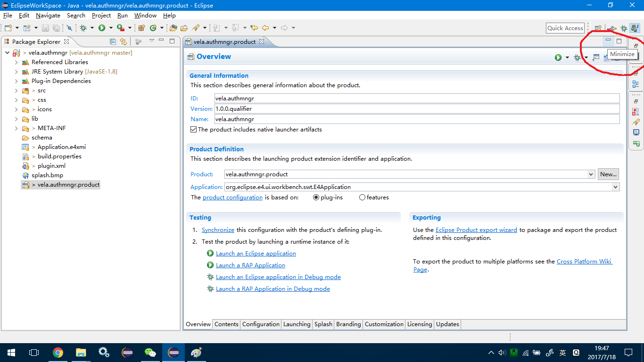Collapse the vela.authmngr project node
Screen dimensions: 644x362
[7, 53]
